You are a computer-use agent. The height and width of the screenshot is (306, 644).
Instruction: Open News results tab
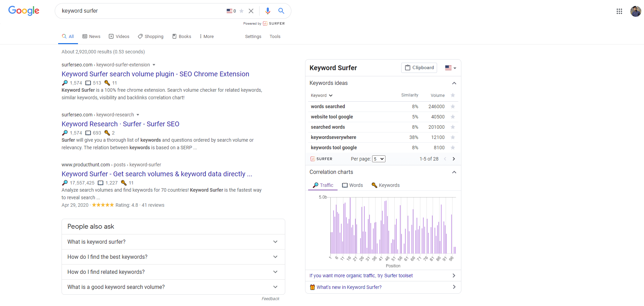(x=91, y=37)
